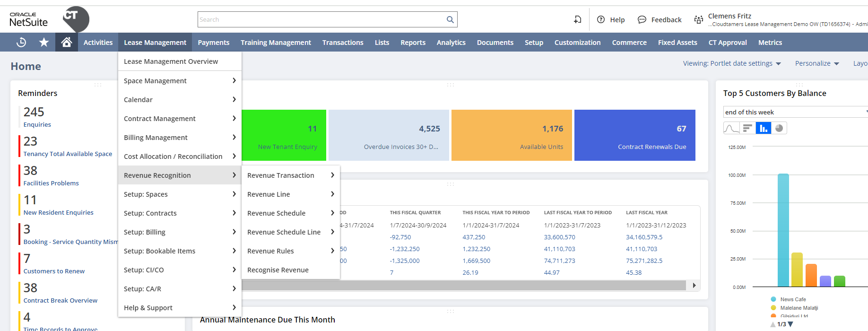The width and height of the screenshot is (868, 331).
Task: Open the Customers to Renew reminder
Action: [54, 271]
